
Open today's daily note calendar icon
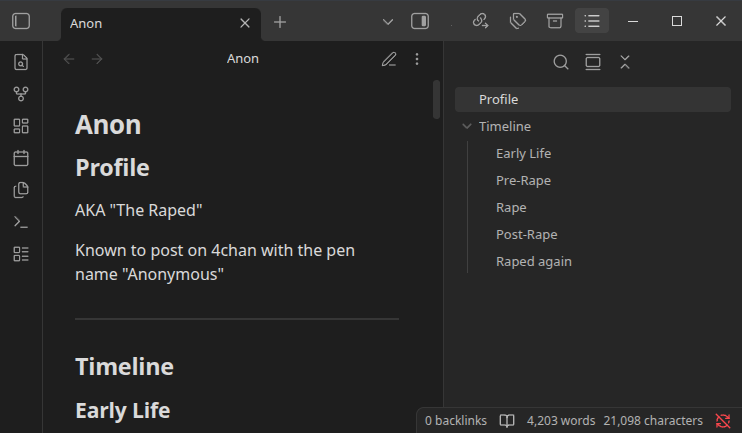coord(21,158)
